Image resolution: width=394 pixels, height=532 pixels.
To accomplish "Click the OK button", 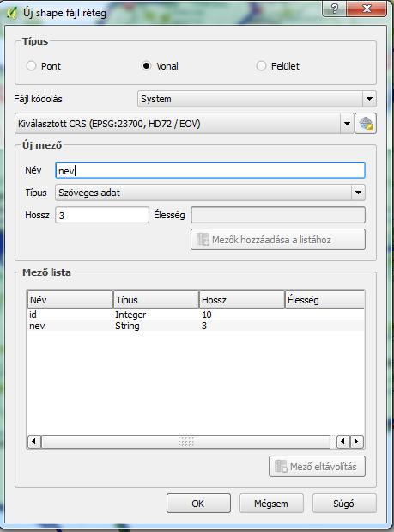I will (x=198, y=504).
